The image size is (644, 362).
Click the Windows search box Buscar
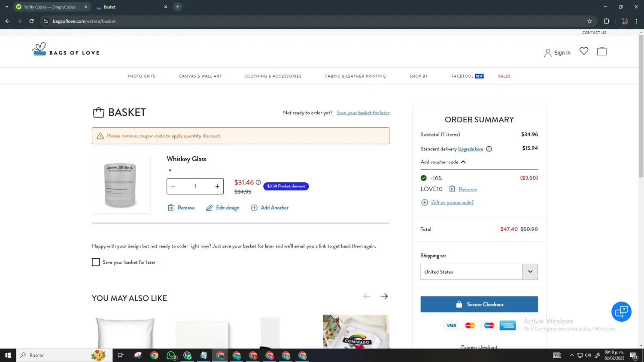pyautogui.click(x=64, y=355)
